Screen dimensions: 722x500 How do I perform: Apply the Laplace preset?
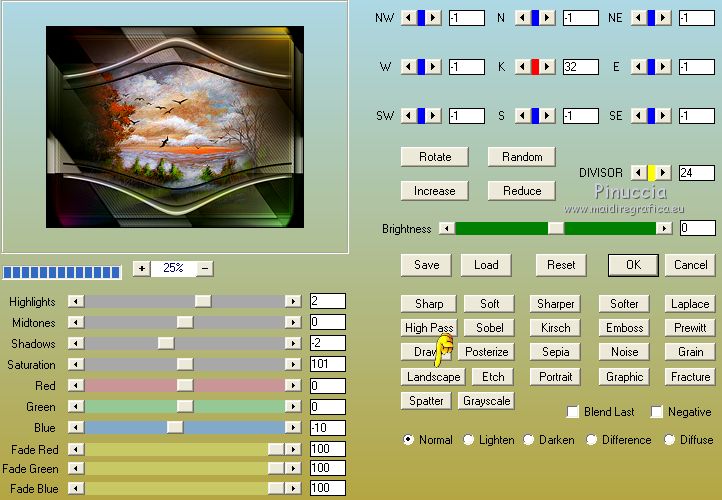pos(690,304)
